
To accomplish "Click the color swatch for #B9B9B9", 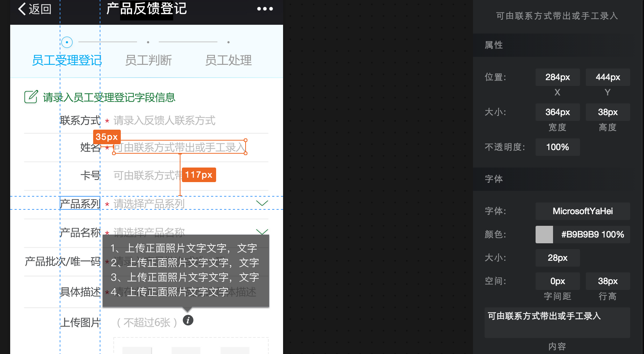I will pyautogui.click(x=544, y=235).
